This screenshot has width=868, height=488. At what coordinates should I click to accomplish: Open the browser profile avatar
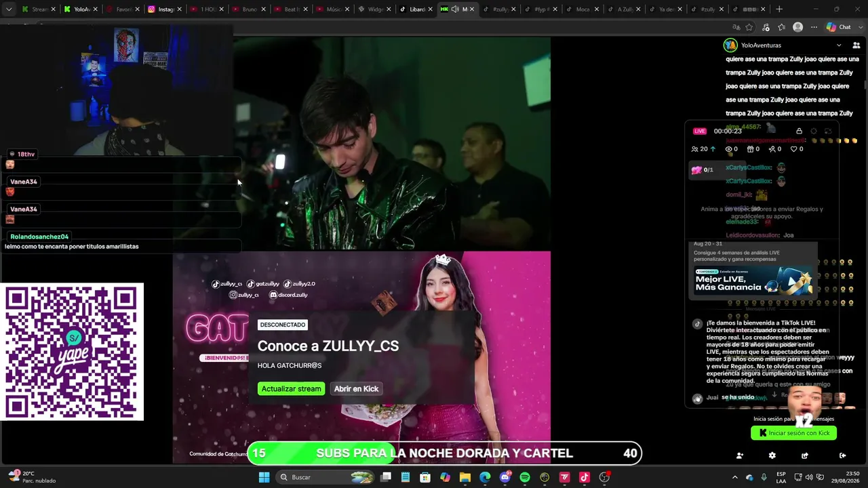798,27
